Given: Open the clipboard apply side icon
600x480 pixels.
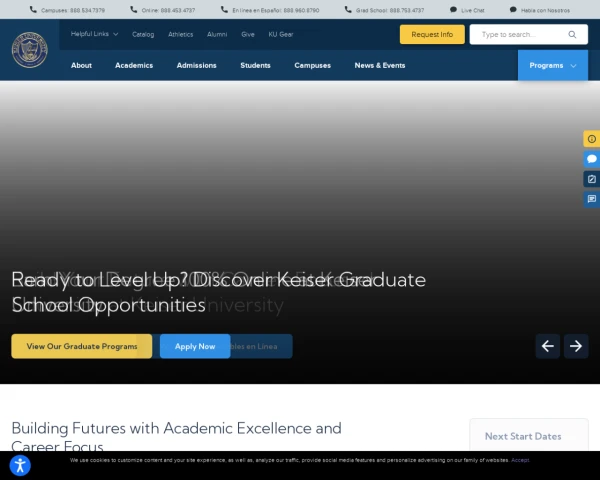Looking at the screenshot, I should coord(592,179).
